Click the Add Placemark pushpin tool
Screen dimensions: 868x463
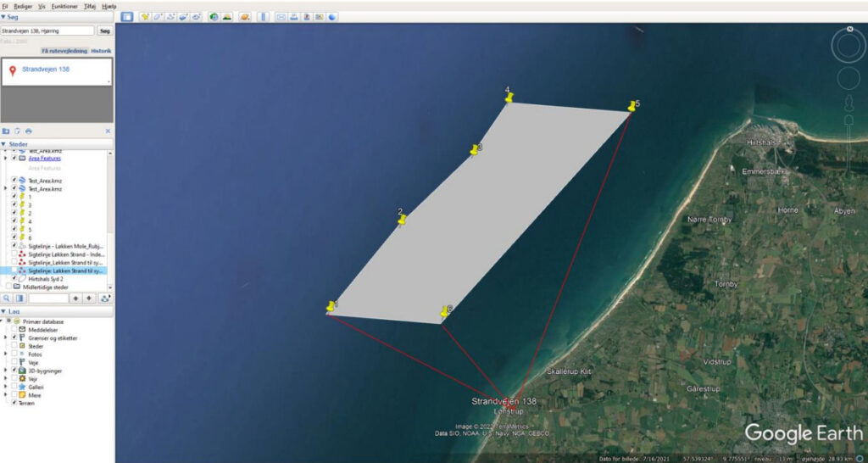[x=145, y=17]
